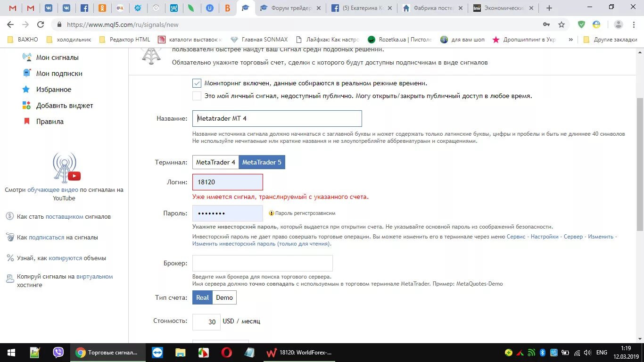The image size is (644, 362).
Task: Select MetaTrader 5 terminal
Action: 262,162
